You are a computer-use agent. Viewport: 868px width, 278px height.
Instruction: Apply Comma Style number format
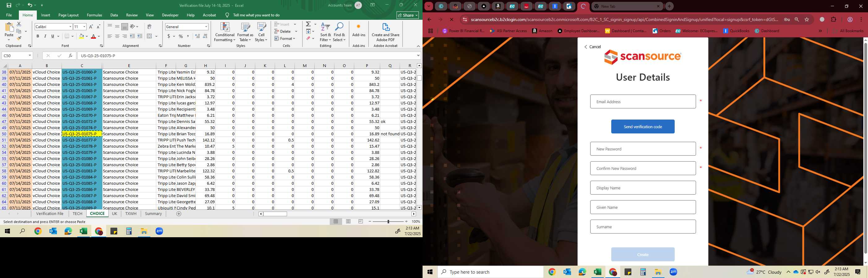click(188, 36)
